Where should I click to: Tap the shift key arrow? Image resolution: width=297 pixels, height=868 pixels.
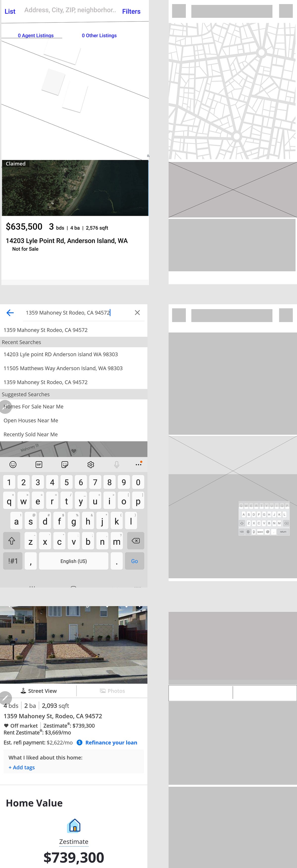(x=11, y=541)
